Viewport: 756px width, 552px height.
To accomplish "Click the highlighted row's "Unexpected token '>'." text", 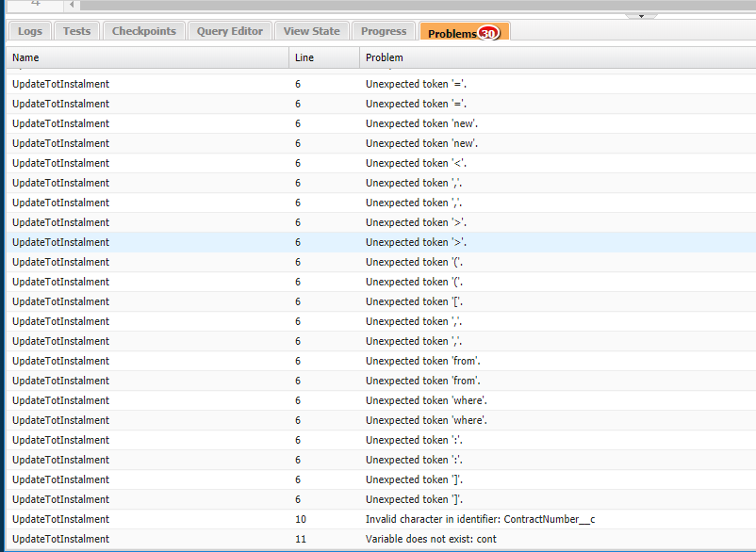I will (x=416, y=242).
